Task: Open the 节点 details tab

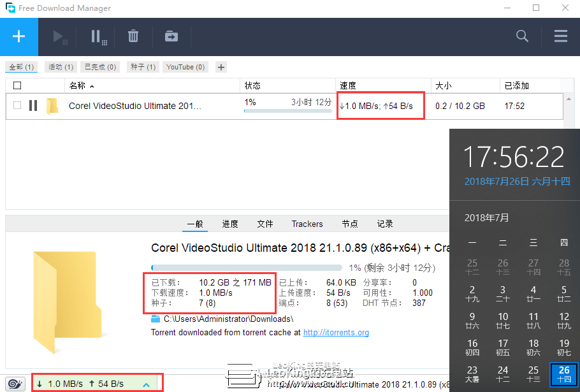Action: pos(350,224)
